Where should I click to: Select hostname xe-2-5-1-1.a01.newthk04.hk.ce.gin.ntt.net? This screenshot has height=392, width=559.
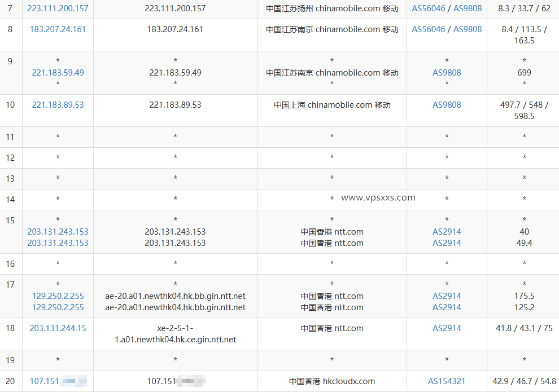click(175, 333)
